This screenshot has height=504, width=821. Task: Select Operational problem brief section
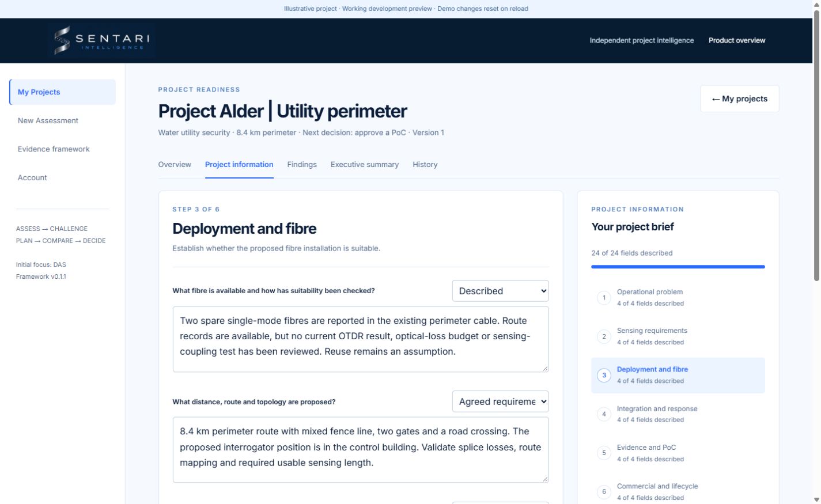(678, 298)
